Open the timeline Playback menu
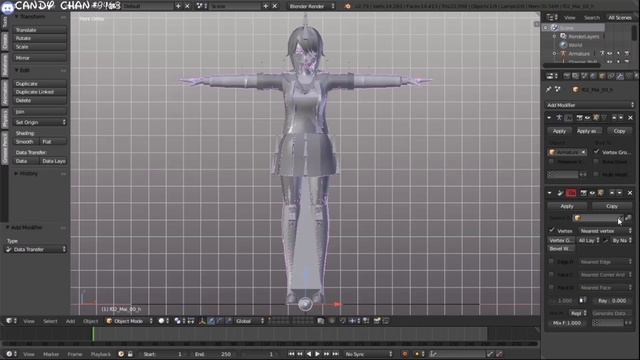Image resolution: width=640 pixels, height=360 pixels. (100, 354)
